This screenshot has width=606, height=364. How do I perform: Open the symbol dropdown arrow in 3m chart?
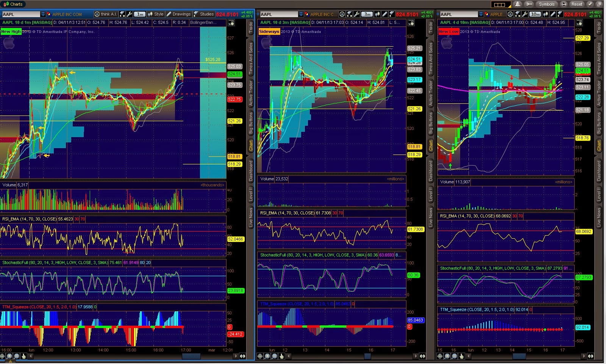click(x=301, y=14)
